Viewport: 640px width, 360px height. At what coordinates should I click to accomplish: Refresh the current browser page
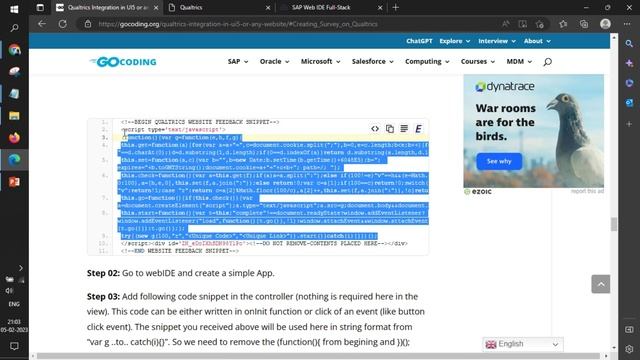62,24
